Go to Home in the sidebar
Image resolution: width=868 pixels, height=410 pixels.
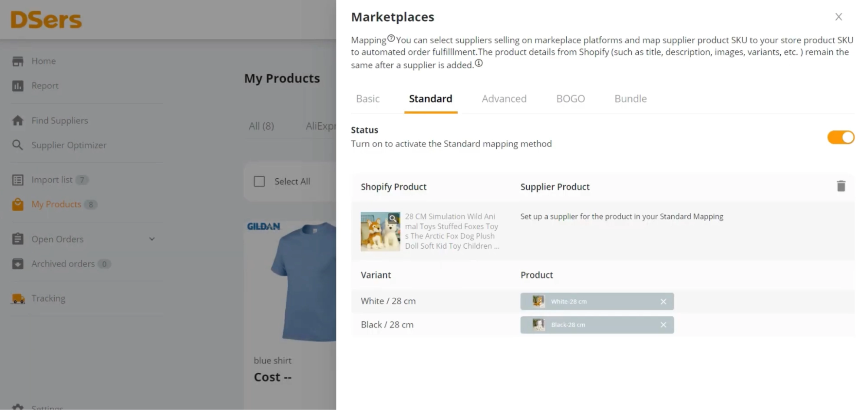pos(43,61)
